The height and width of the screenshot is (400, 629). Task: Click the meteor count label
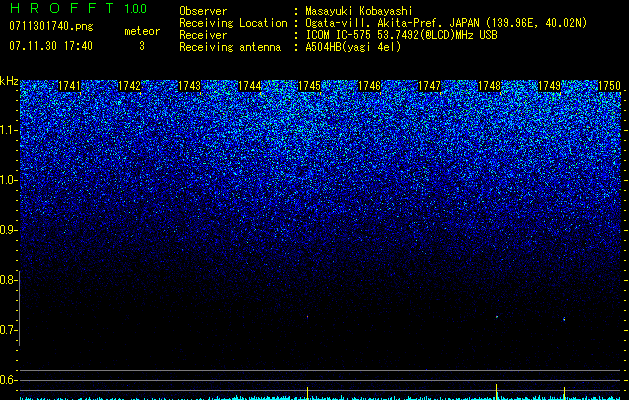142,31
